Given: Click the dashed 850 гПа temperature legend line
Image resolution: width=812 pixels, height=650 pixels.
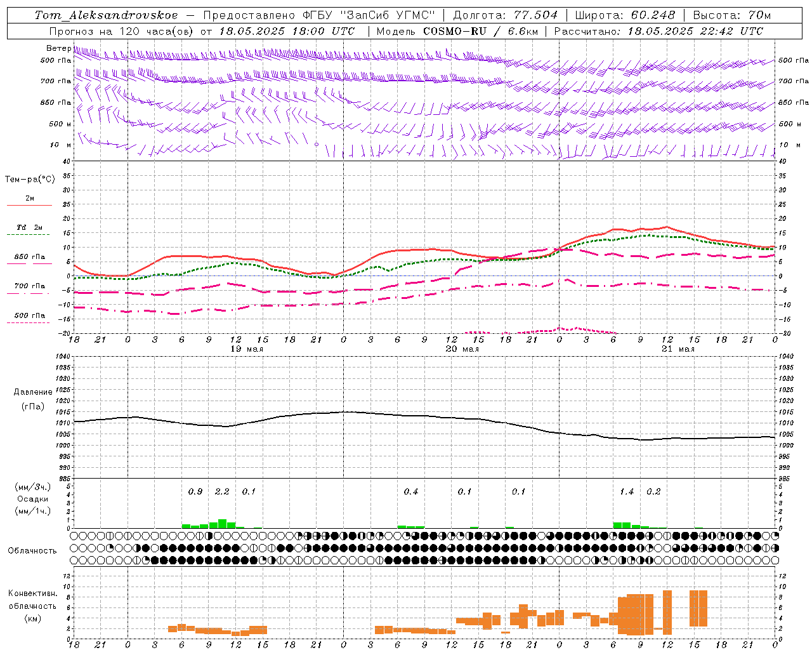Looking at the screenshot, I should pos(28,264).
